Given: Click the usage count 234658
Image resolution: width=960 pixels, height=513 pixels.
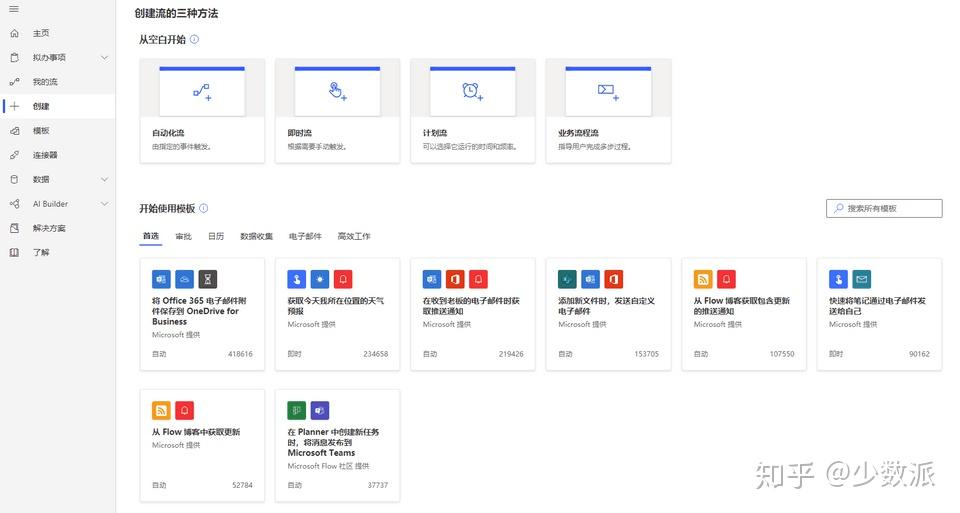Looking at the screenshot, I should (x=375, y=354).
